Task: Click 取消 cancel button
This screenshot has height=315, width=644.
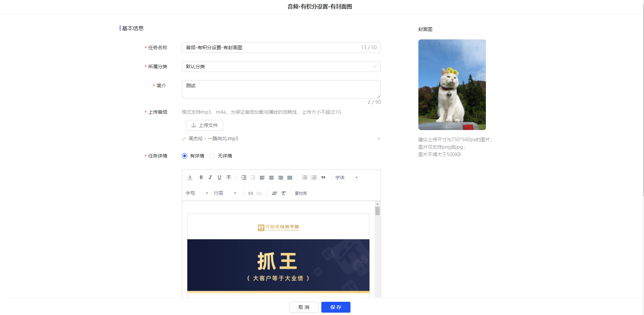Action: (304, 307)
